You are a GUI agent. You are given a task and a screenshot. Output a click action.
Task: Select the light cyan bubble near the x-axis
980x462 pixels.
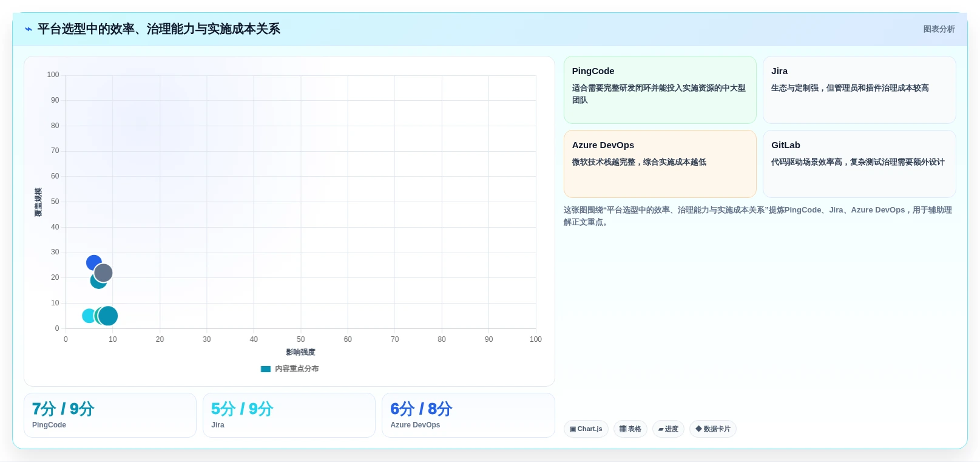coord(89,316)
